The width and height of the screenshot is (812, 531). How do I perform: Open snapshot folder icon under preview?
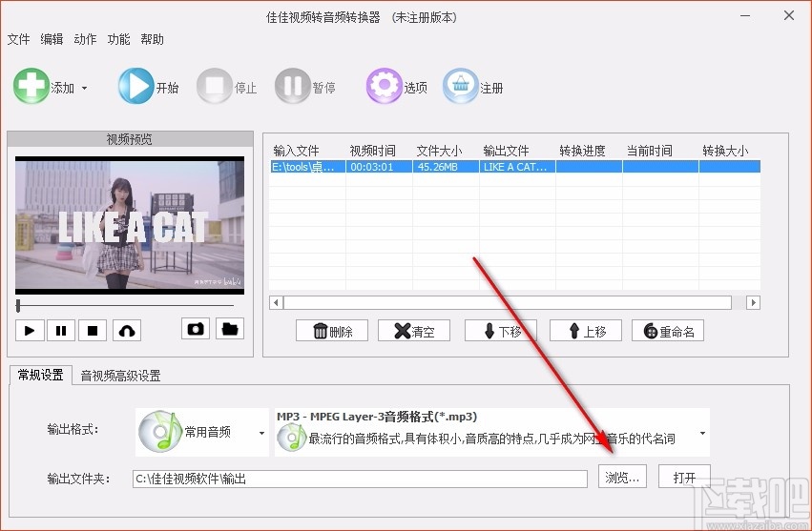pos(229,329)
